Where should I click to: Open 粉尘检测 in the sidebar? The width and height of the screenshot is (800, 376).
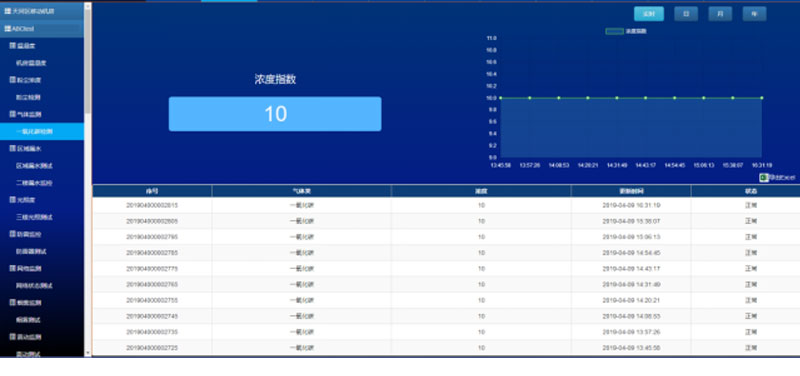29,97
